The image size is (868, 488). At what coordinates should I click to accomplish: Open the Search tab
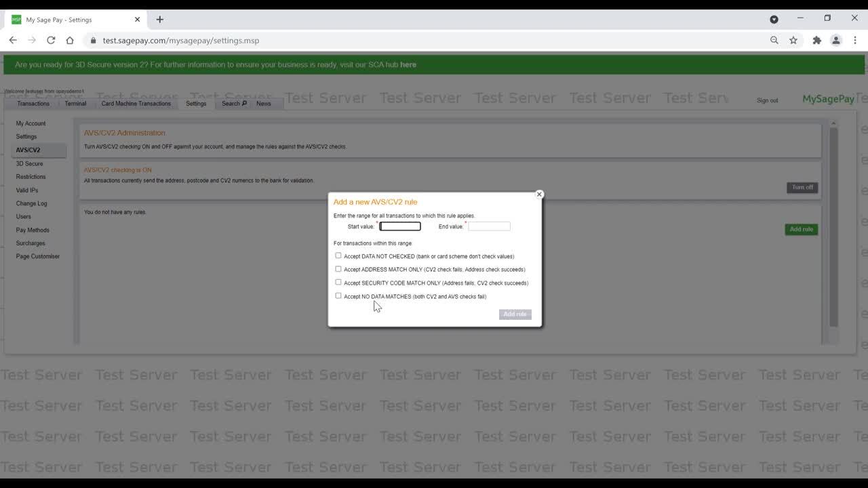tap(234, 104)
